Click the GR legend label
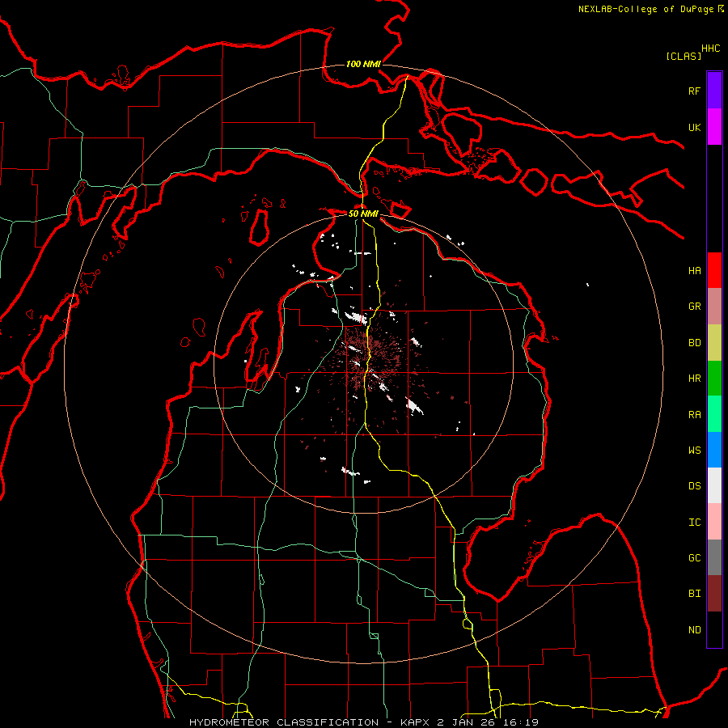This screenshot has height=728, width=728. 694,307
